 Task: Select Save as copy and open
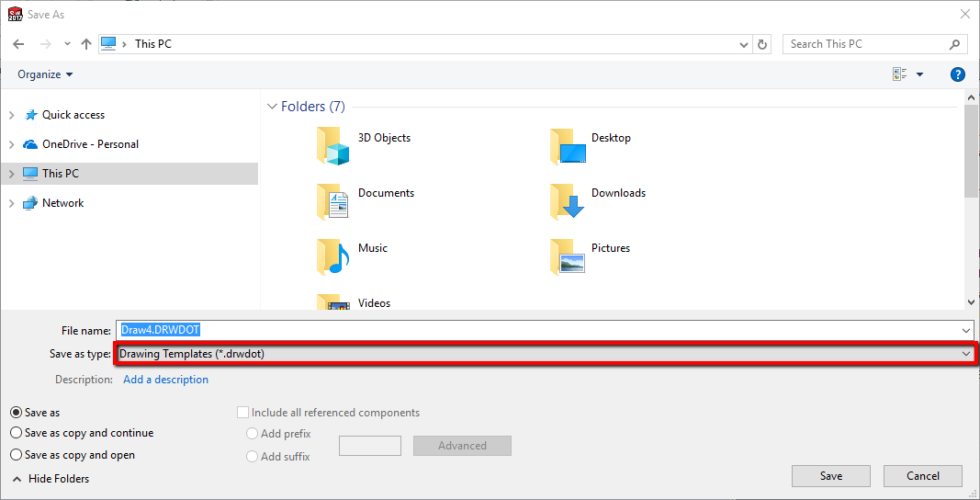(17, 455)
